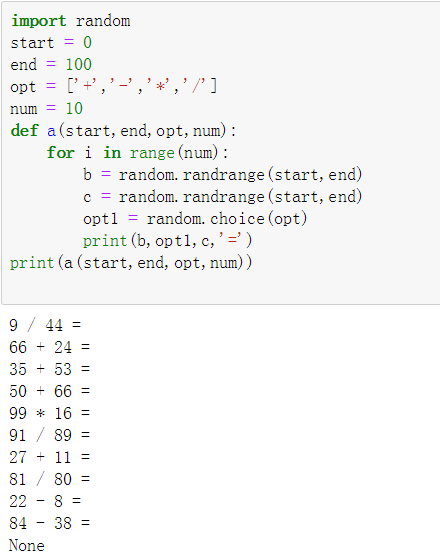Click the 'c = random.randrange' line

tap(222, 197)
